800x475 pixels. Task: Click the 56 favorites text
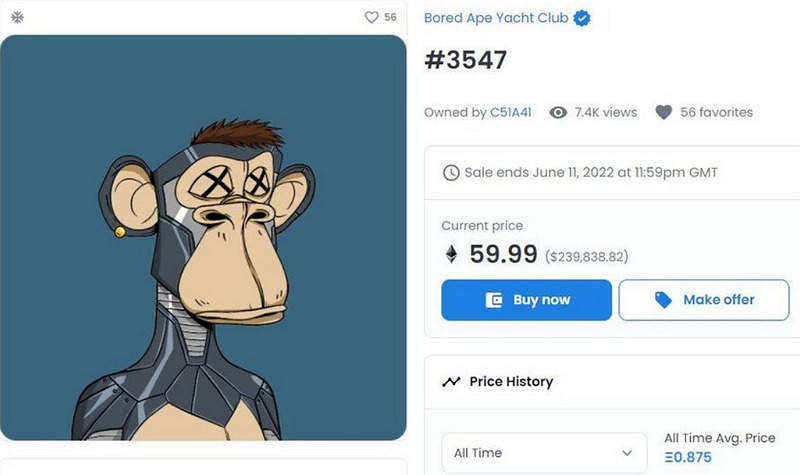(716, 112)
